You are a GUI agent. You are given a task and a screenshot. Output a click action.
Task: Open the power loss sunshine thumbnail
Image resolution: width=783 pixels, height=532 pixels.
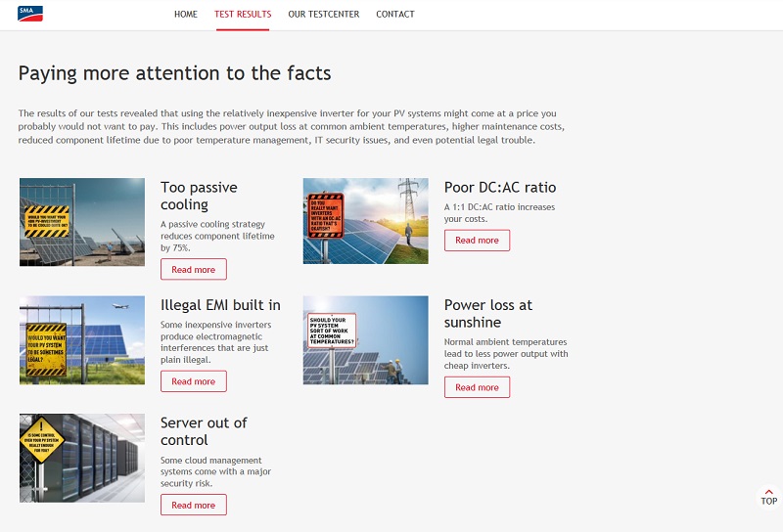(x=365, y=340)
